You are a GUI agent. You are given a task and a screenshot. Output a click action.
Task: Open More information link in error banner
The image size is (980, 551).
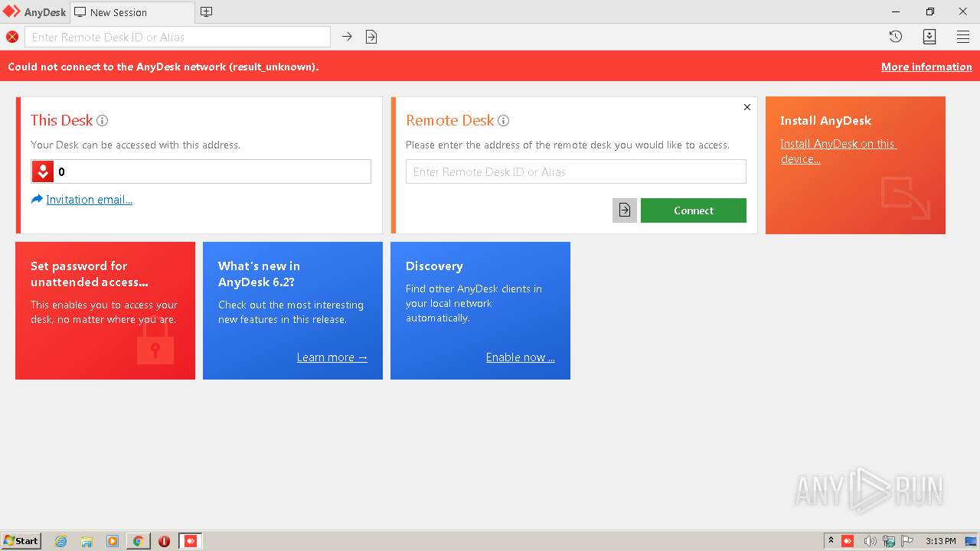926,67
